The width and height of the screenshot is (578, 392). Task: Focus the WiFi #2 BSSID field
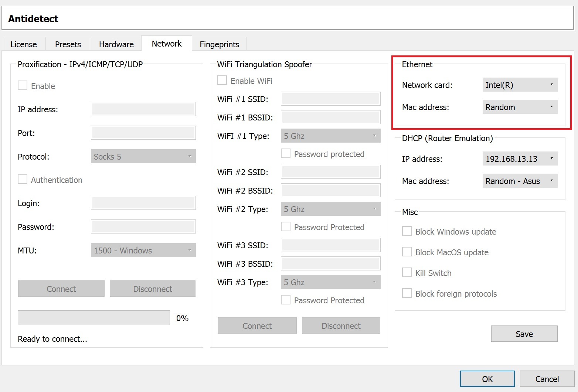point(331,190)
